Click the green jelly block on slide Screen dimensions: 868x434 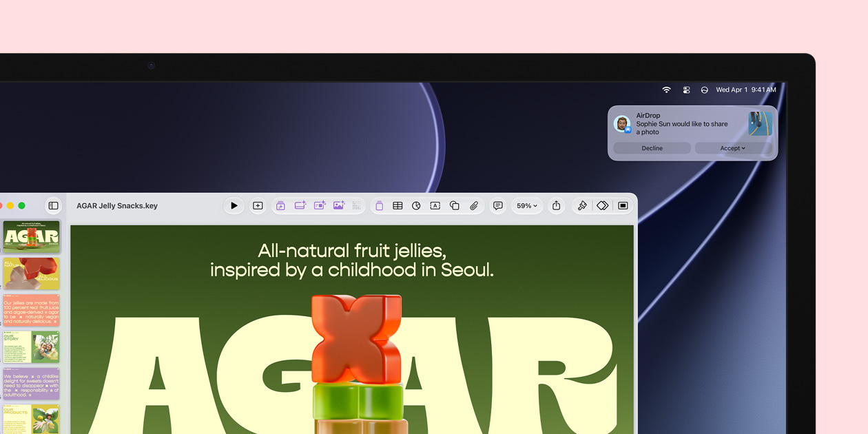[358, 401]
